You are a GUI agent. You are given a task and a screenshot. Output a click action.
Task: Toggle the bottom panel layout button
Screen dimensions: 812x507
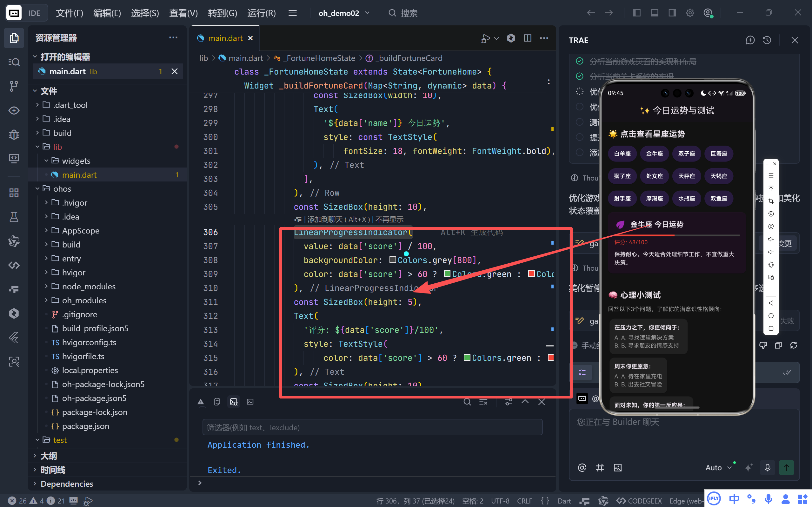[x=654, y=13]
